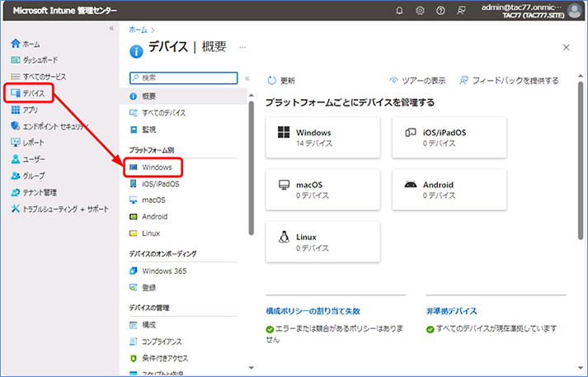Click フィードバックを提供する button
Screen dimensions: 588x377
point(509,80)
